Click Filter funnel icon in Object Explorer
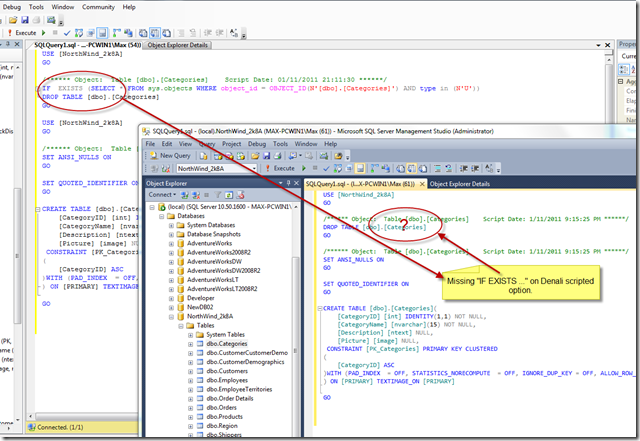The image size is (640, 441). (218, 195)
